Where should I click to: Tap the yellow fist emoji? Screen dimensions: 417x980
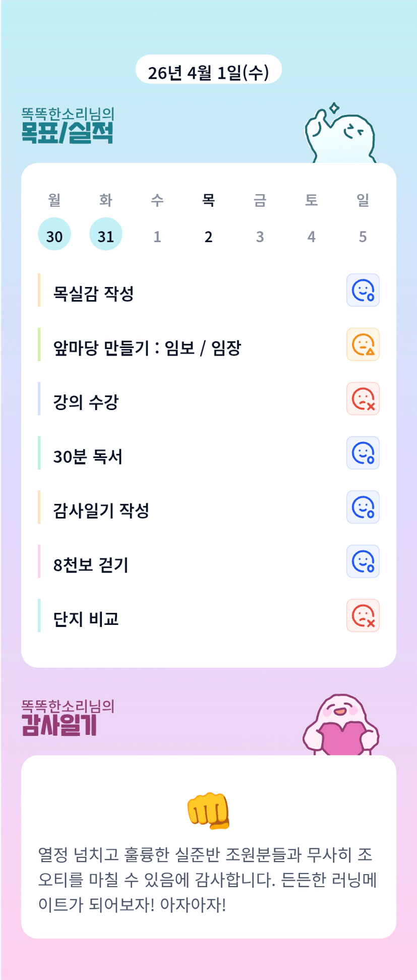click(208, 811)
